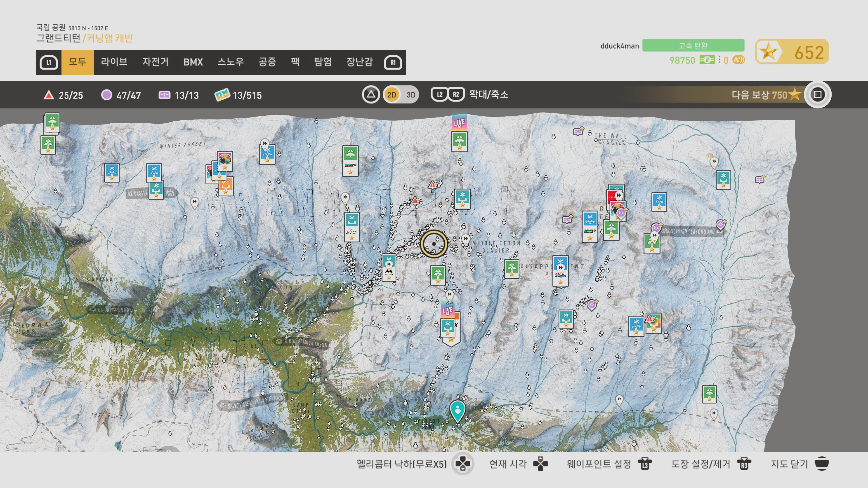Open the green tree event with RIDGE logo

coord(350,161)
